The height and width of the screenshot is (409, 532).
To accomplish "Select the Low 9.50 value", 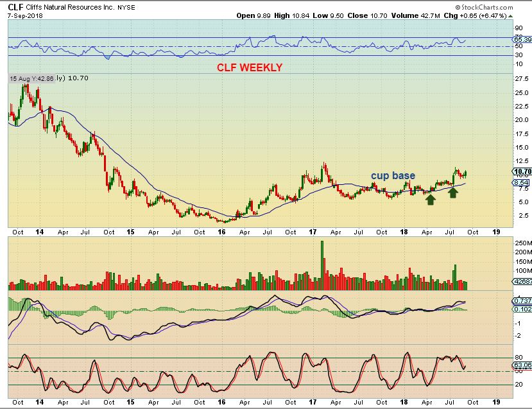I will click(x=328, y=15).
